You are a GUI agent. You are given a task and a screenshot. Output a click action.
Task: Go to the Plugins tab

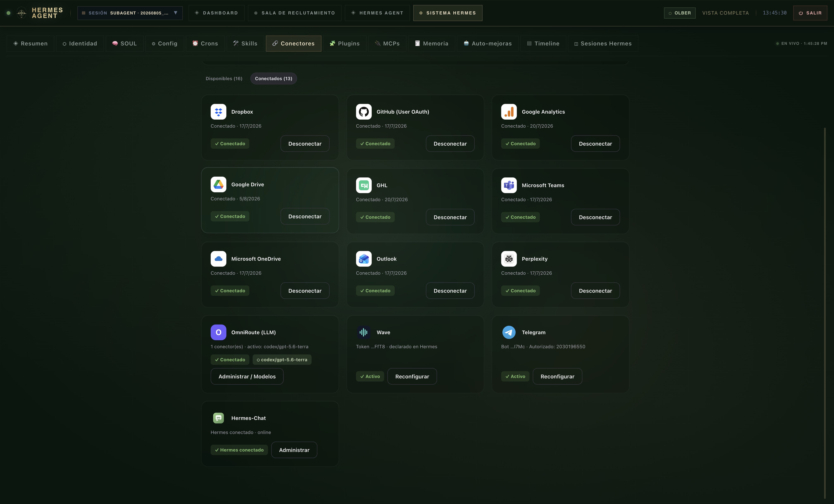[345, 43]
